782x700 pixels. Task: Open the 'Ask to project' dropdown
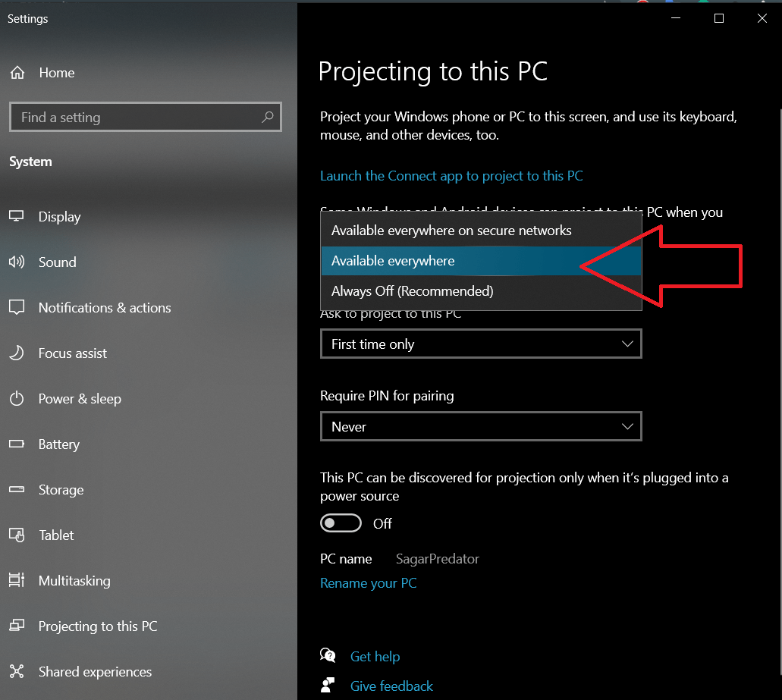point(481,344)
